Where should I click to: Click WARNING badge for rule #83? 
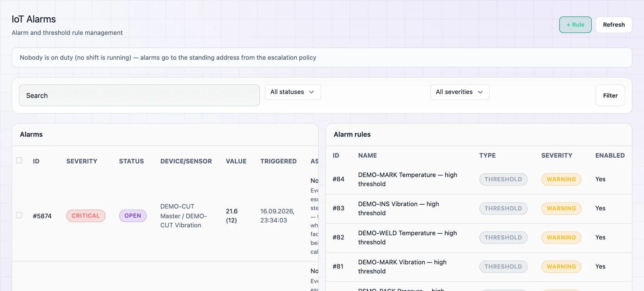tap(561, 208)
